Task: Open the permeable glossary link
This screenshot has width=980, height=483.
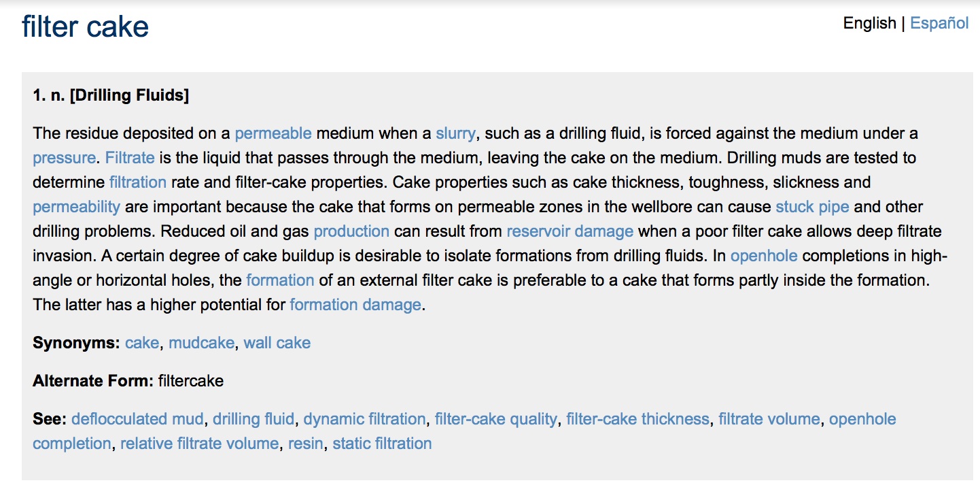Action: (x=273, y=133)
